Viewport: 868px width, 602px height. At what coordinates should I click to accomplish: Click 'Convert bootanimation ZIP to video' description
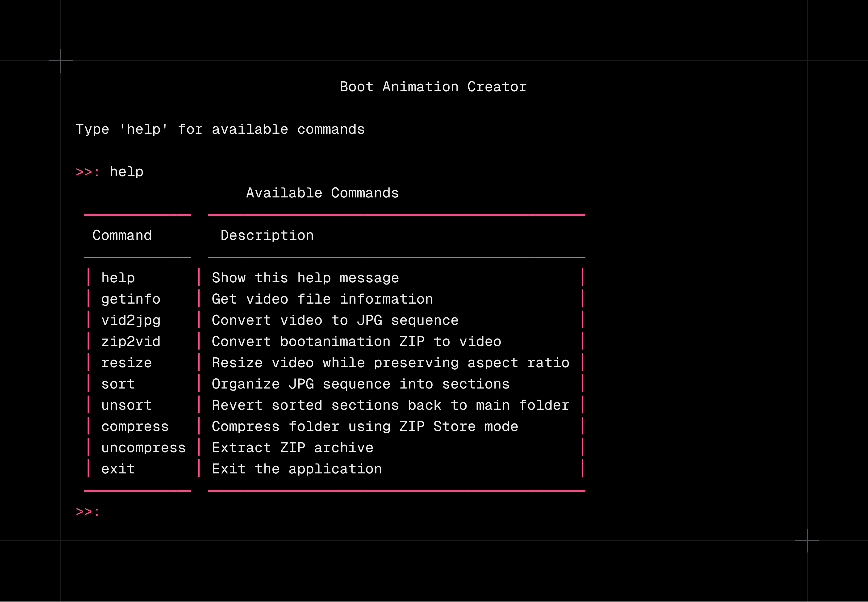(357, 342)
